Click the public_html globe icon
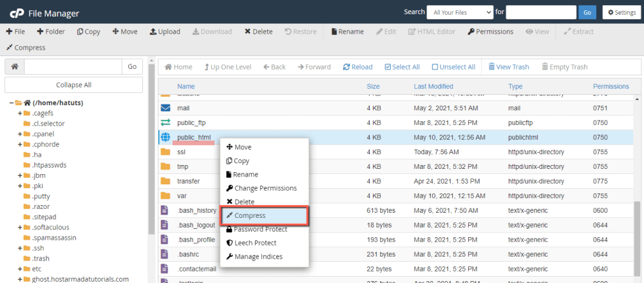Viewport: 644px width, 283px height. [166, 137]
